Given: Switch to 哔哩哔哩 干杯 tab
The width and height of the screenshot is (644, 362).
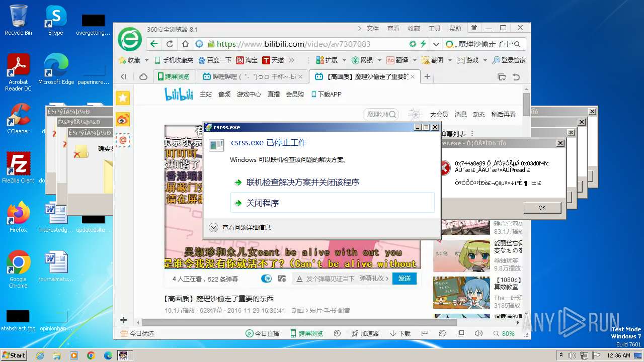Looking at the screenshot, I should click(253, 77).
